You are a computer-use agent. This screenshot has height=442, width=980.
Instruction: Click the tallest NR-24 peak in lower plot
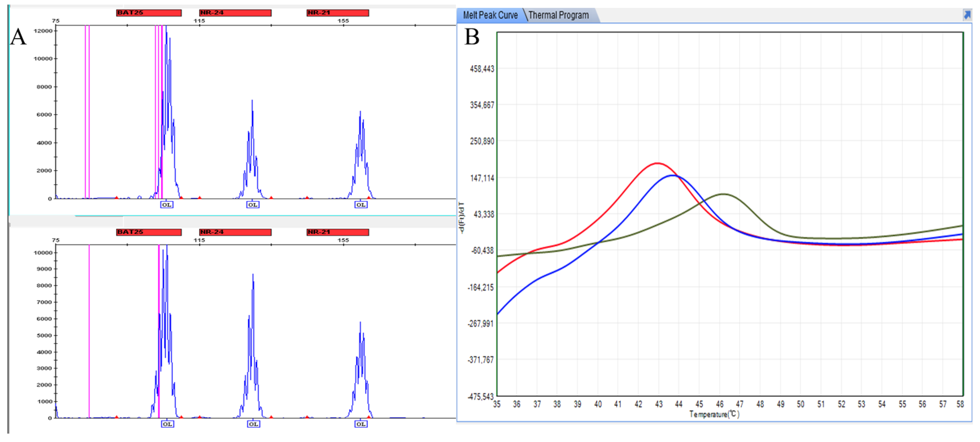click(x=253, y=276)
